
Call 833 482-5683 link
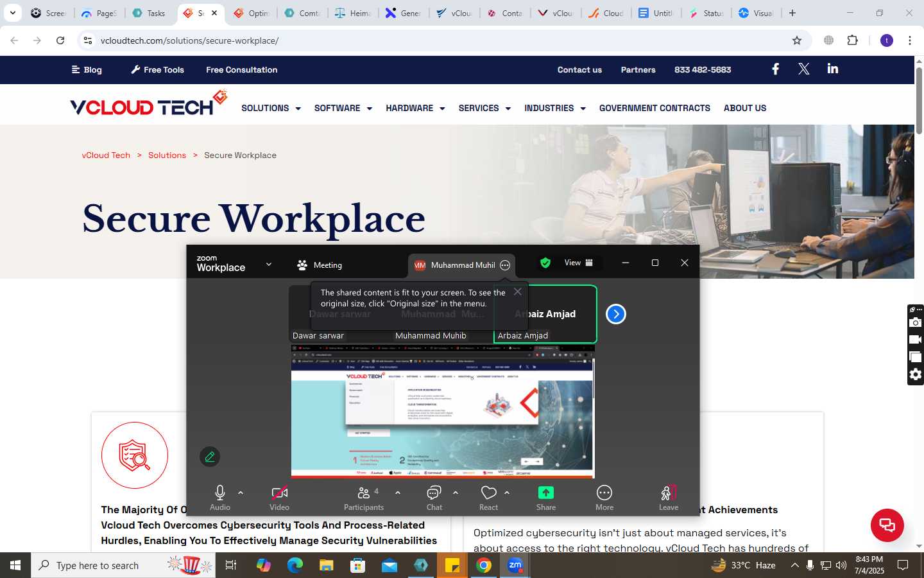click(703, 69)
